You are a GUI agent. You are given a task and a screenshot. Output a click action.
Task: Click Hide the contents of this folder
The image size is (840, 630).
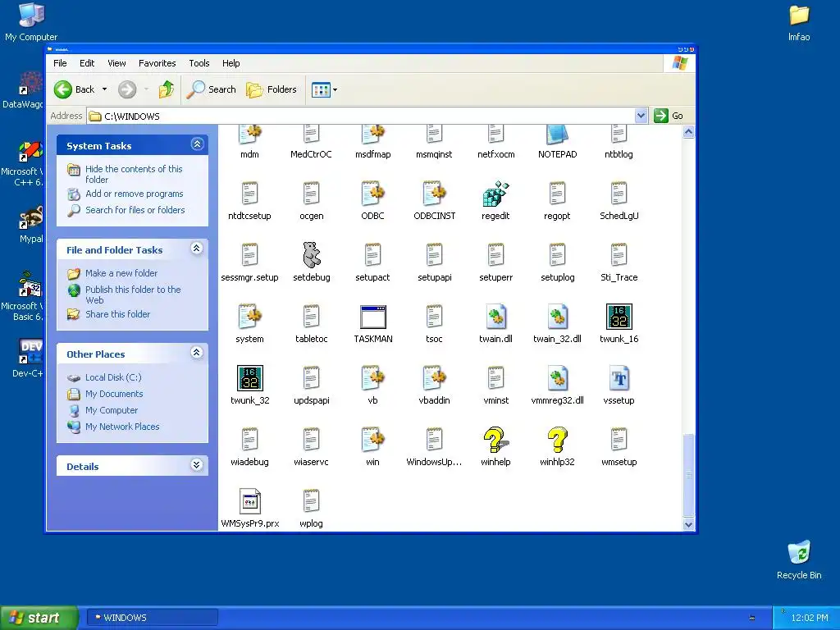click(134, 174)
